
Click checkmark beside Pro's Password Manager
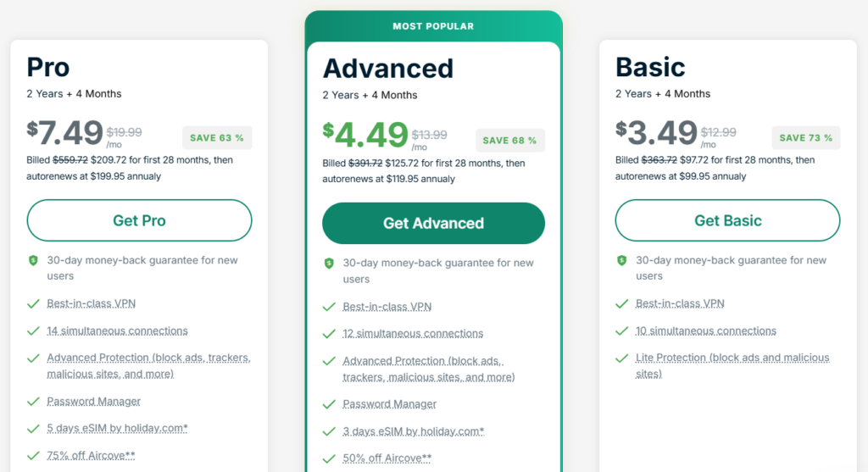(34, 402)
